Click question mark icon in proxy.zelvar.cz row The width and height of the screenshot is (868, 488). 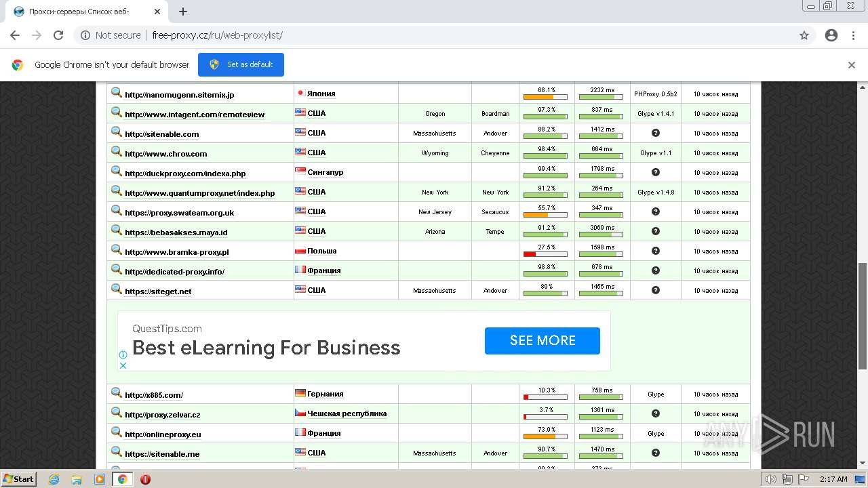click(656, 413)
